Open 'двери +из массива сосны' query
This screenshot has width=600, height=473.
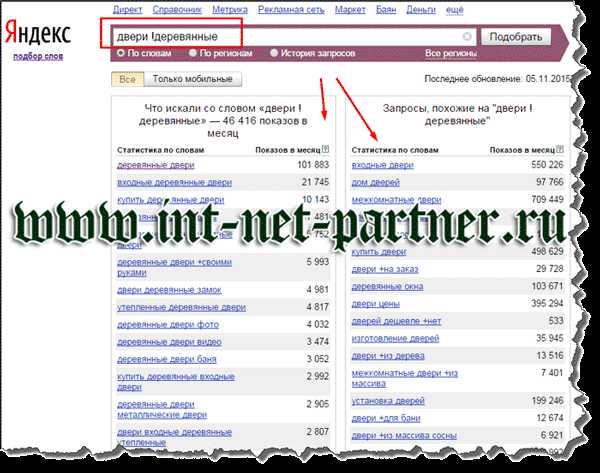404,435
